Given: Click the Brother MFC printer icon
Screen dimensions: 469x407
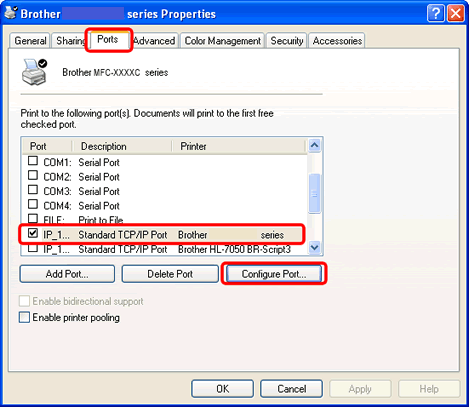Looking at the screenshot, I should coord(34,71).
